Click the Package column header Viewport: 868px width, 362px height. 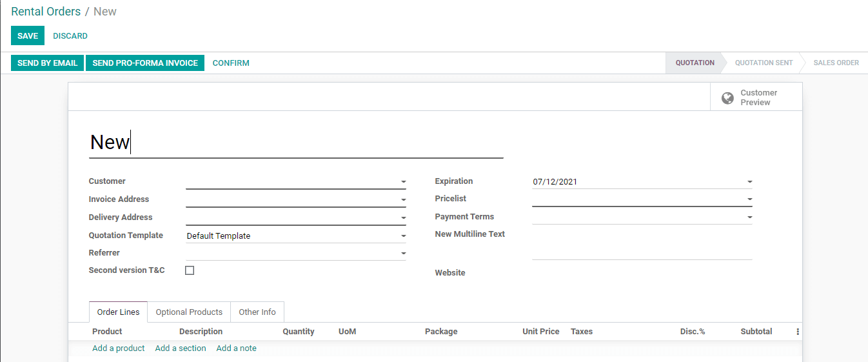441,332
